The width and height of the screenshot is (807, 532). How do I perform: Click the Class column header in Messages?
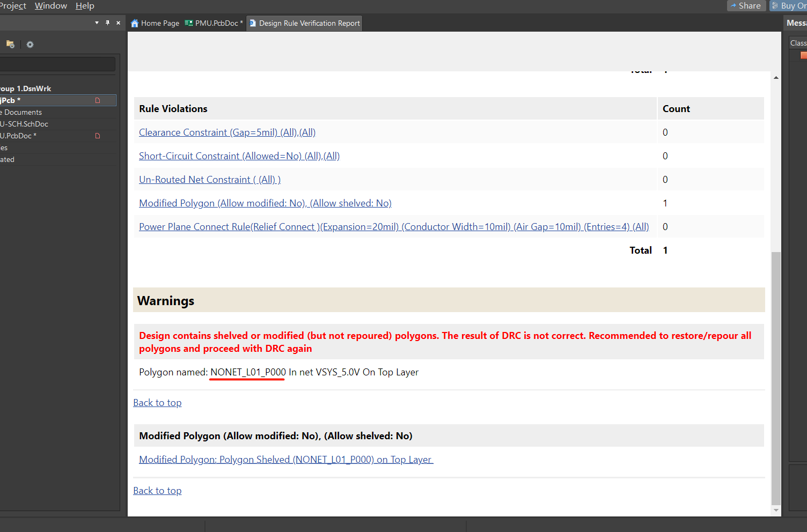point(798,43)
